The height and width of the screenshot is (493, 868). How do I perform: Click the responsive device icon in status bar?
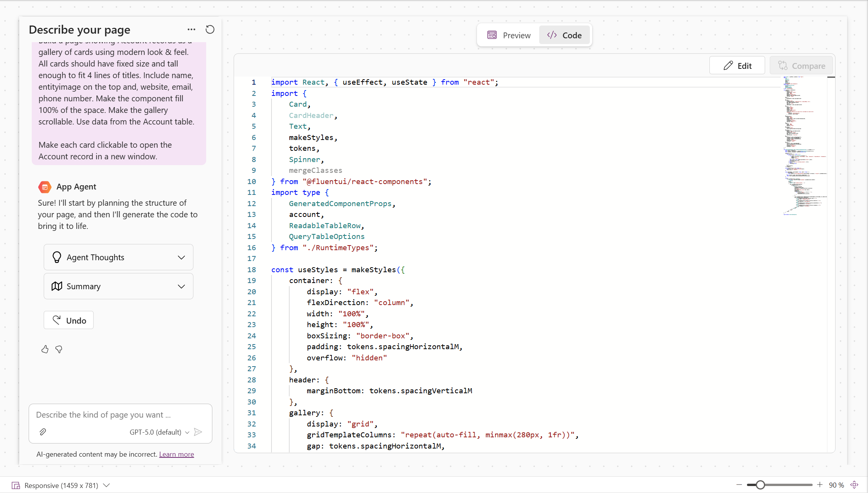point(16,485)
